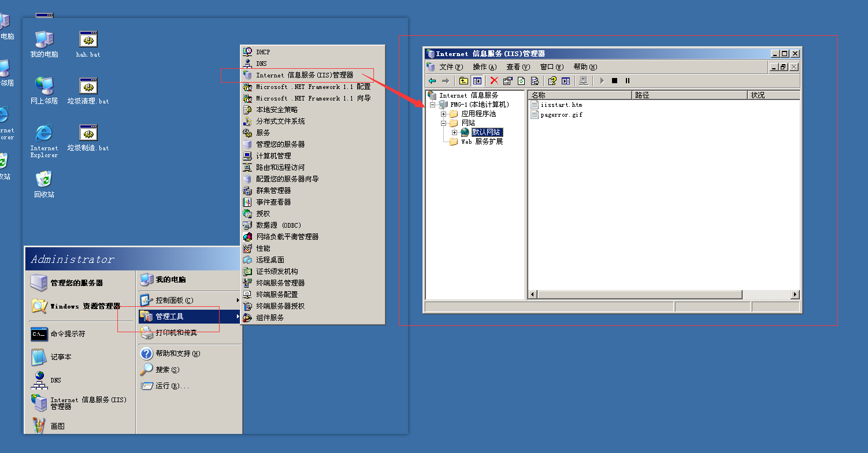Open 路由和远程访问 from the submenu

(313, 168)
